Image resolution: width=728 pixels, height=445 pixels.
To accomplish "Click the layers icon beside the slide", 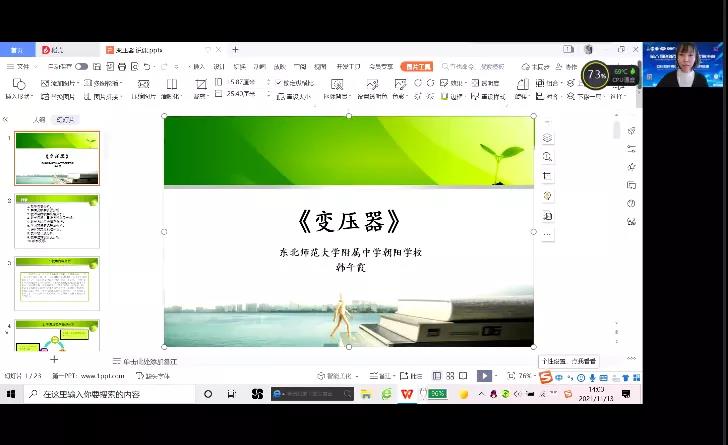I will point(547,138).
